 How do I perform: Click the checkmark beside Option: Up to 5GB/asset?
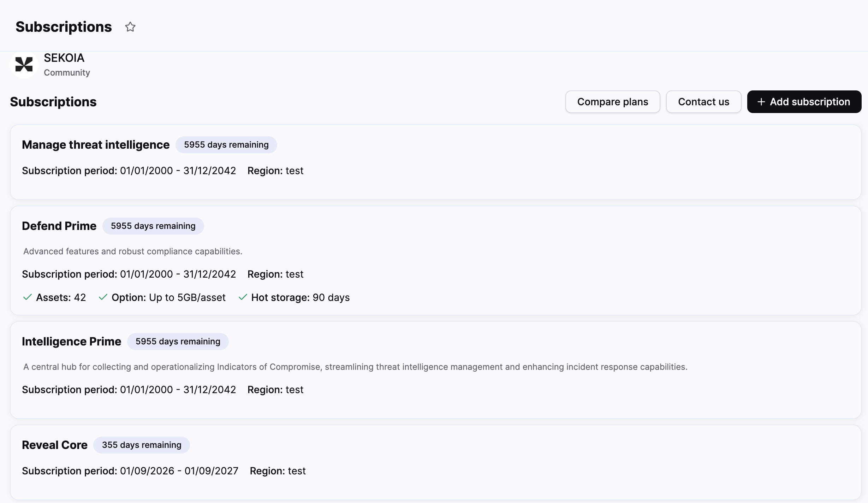coord(103,297)
